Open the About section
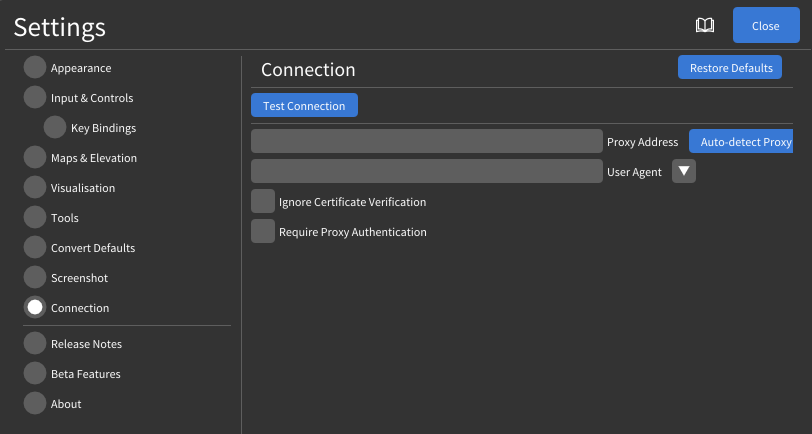Screen dimensions: 812x434 (66, 404)
